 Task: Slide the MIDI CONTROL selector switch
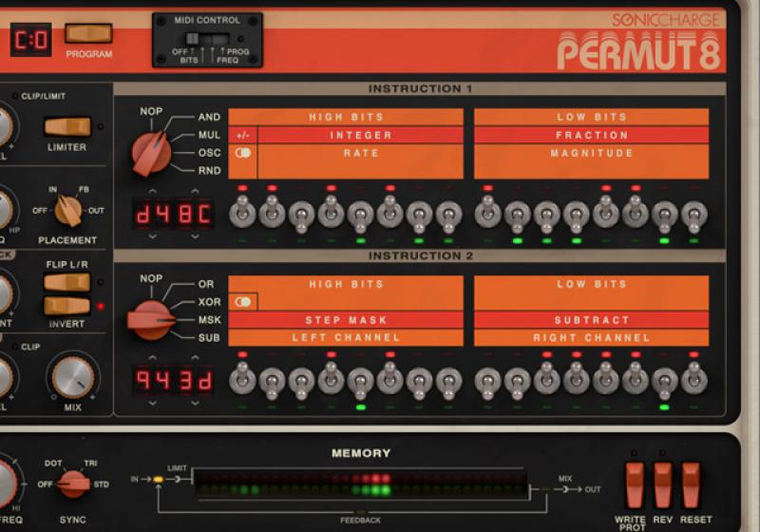(205, 39)
